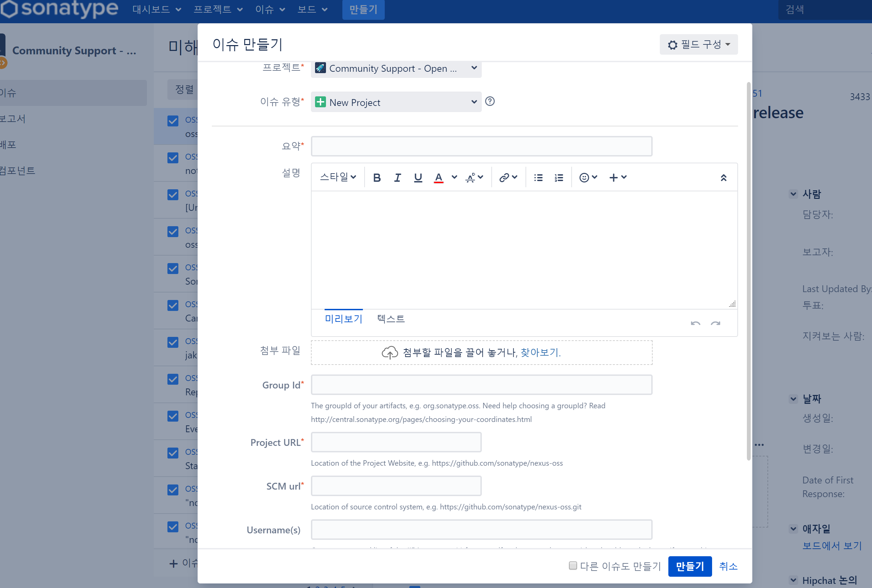Click the 취소 cancel link
The image size is (872, 588).
point(727,566)
